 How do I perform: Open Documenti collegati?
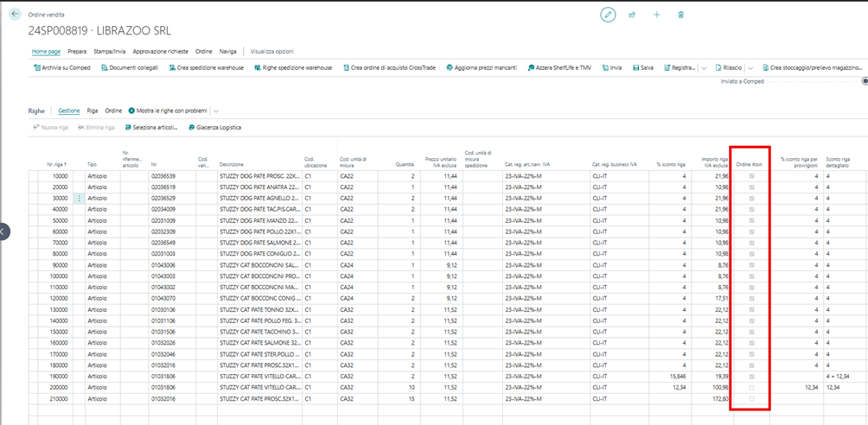click(130, 67)
